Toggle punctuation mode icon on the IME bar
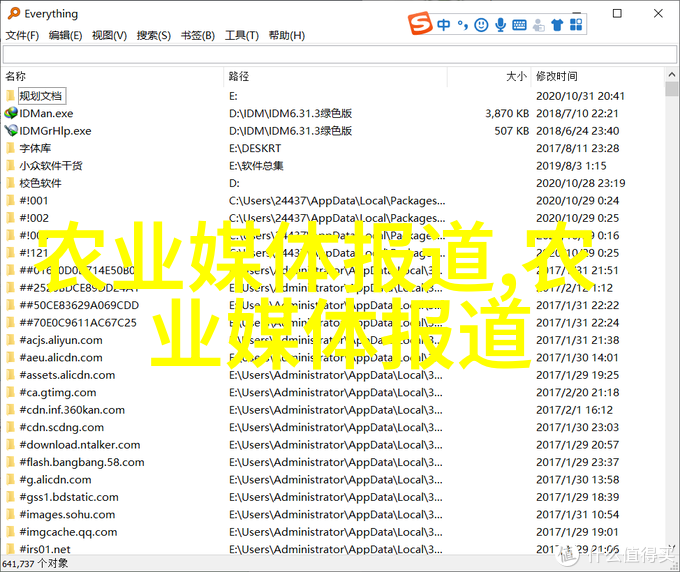Viewport: 680px width, 572px height. tap(462, 25)
